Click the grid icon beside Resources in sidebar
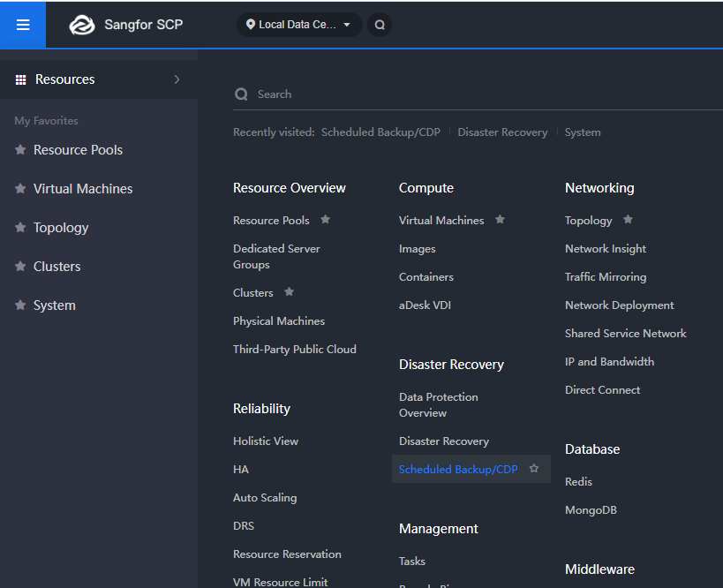Image resolution: width=723 pixels, height=588 pixels. (x=20, y=79)
